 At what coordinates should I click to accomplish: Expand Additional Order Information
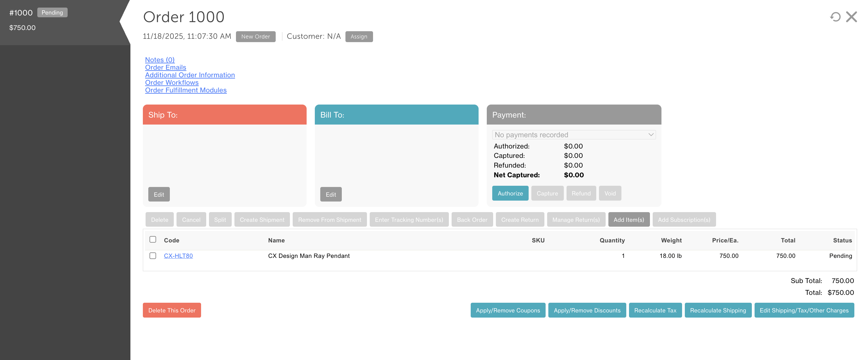(190, 75)
